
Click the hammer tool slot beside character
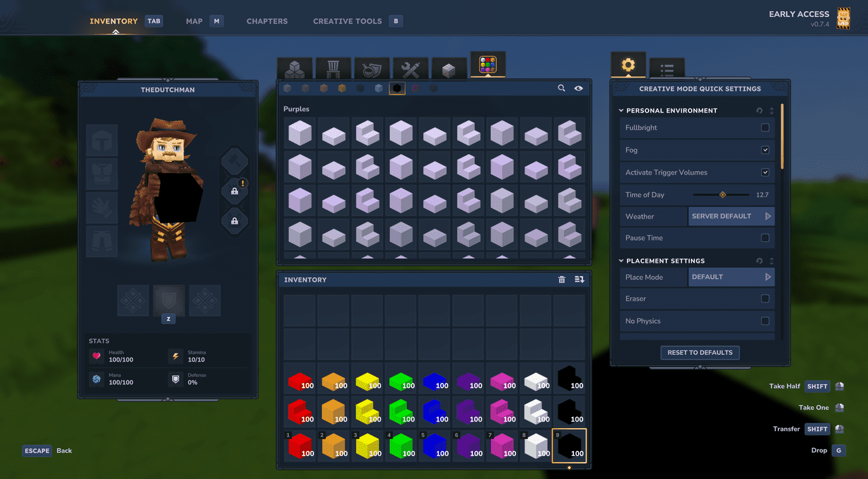tap(234, 161)
